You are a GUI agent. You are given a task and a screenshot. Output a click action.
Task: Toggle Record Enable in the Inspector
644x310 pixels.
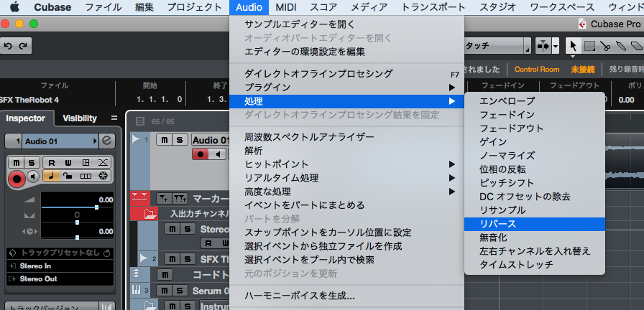click(x=17, y=179)
